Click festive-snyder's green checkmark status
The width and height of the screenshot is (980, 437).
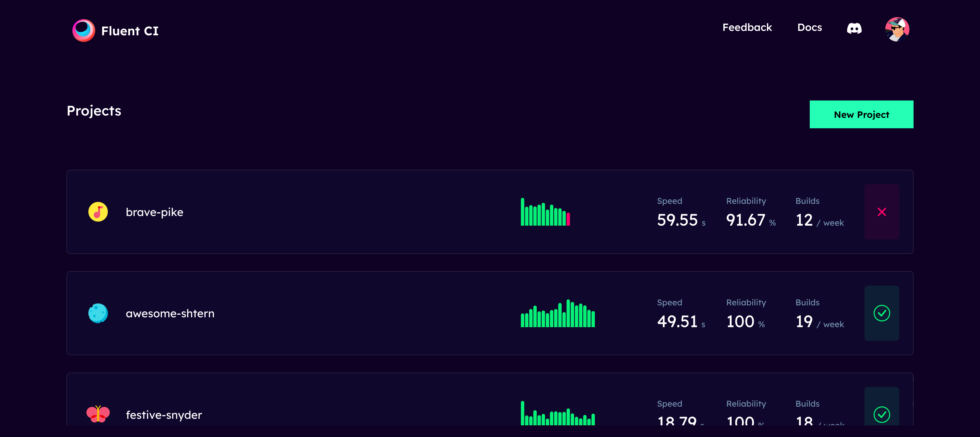[881, 414]
